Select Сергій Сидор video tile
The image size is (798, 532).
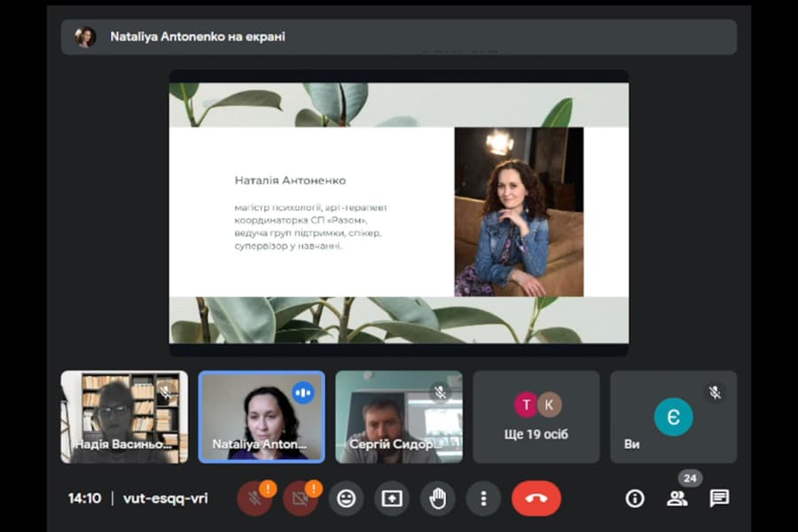399,417
